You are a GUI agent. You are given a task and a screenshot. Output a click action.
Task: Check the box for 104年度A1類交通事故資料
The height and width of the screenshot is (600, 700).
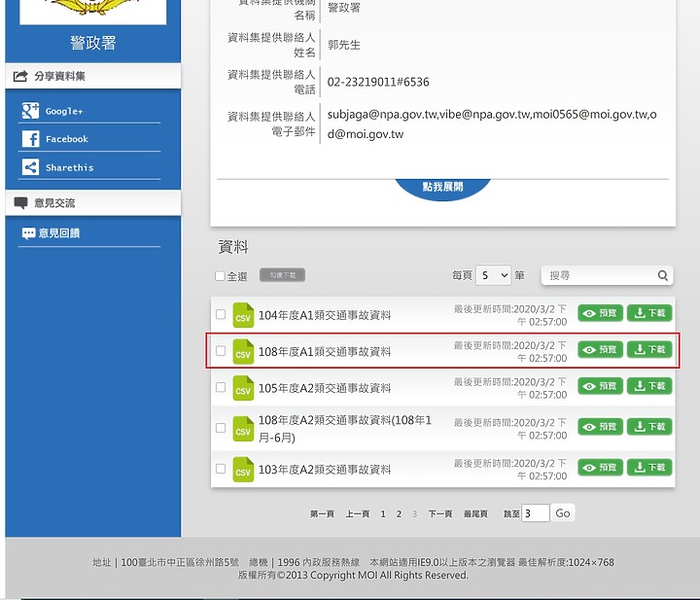[x=221, y=314]
